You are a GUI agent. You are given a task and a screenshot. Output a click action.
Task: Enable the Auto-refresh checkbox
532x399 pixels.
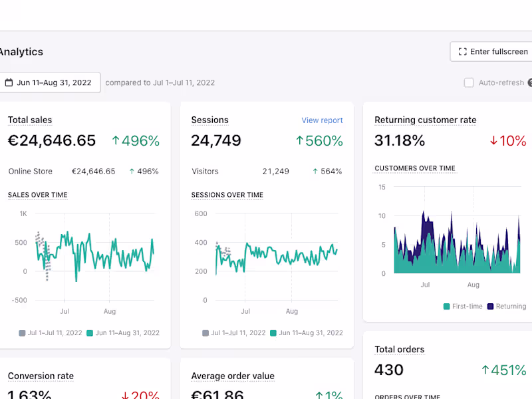469,83
